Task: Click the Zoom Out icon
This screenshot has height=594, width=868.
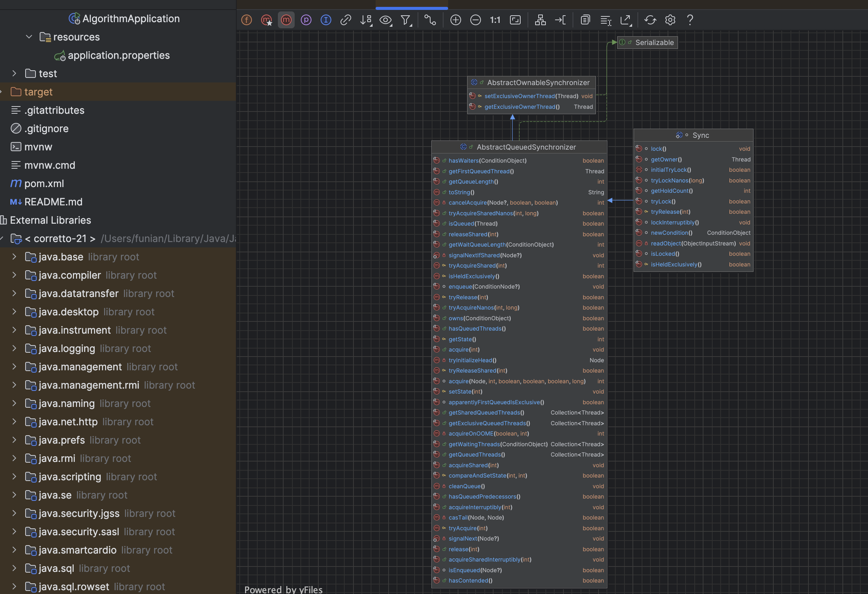Action: [x=476, y=20]
